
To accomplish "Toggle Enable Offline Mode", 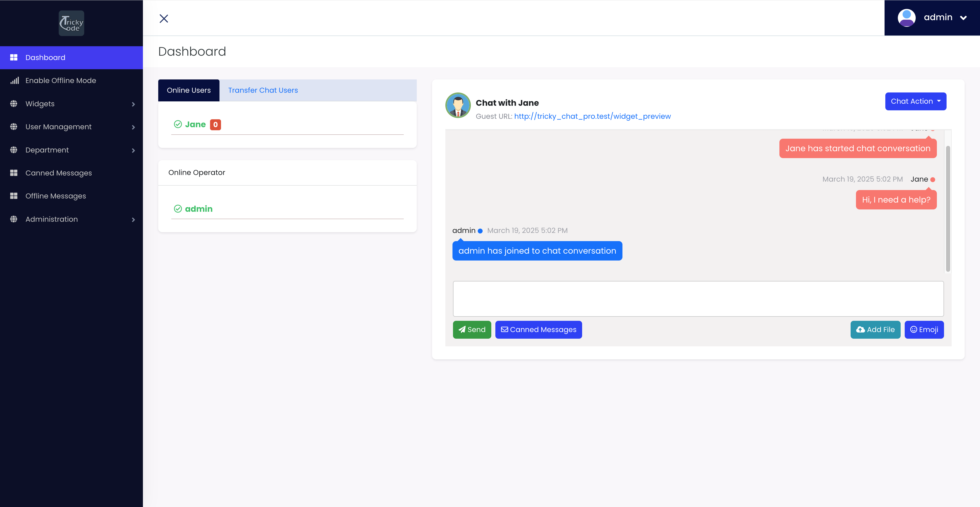I will coord(60,80).
